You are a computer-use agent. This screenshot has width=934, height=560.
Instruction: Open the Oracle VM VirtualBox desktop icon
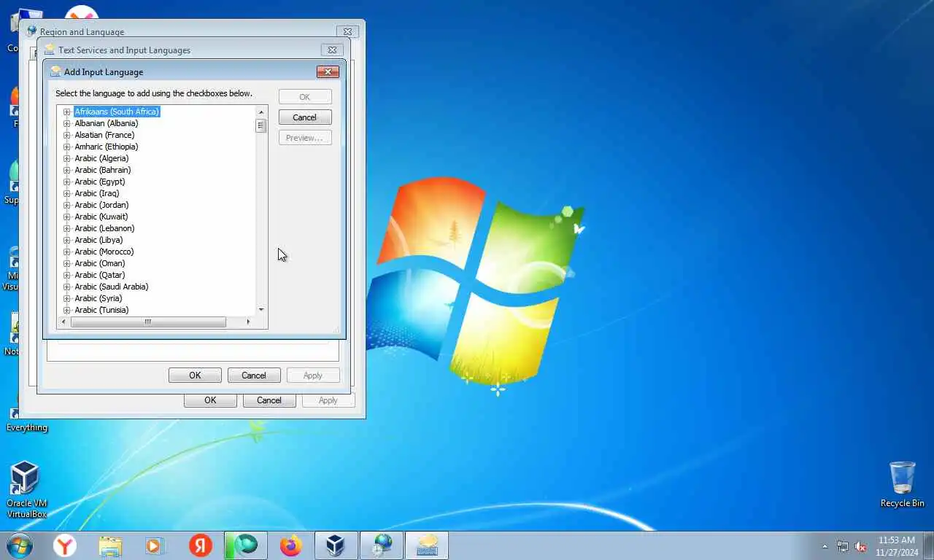(26, 489)
